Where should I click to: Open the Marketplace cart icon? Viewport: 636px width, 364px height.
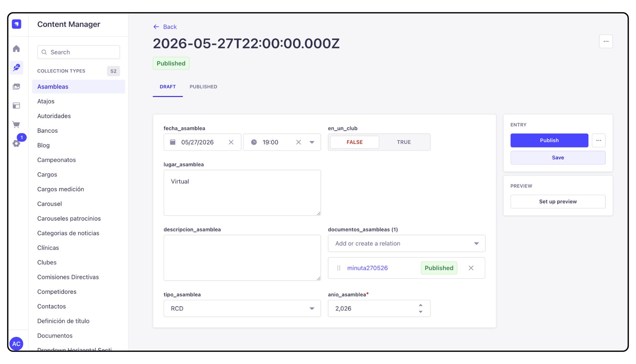click(x=17, y=124)
